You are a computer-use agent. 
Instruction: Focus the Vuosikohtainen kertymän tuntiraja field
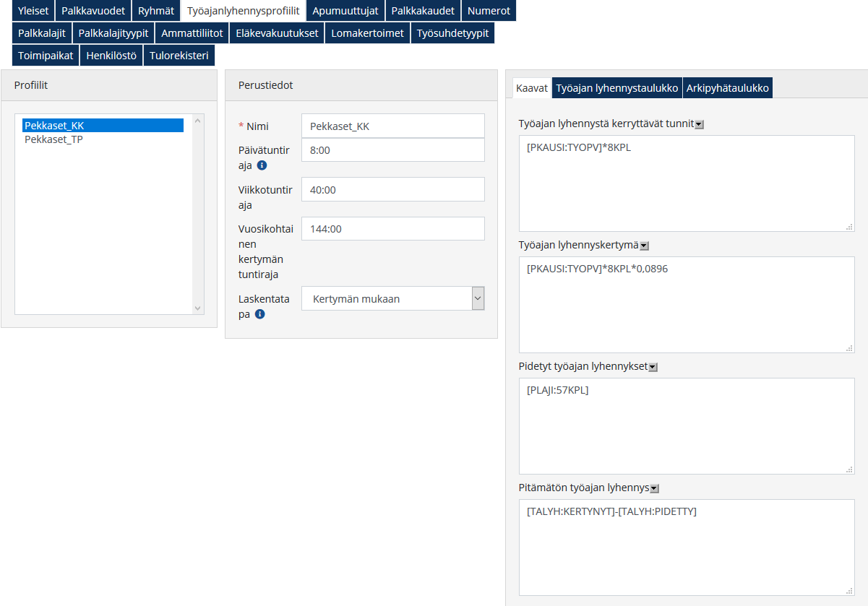pos(392,229)
